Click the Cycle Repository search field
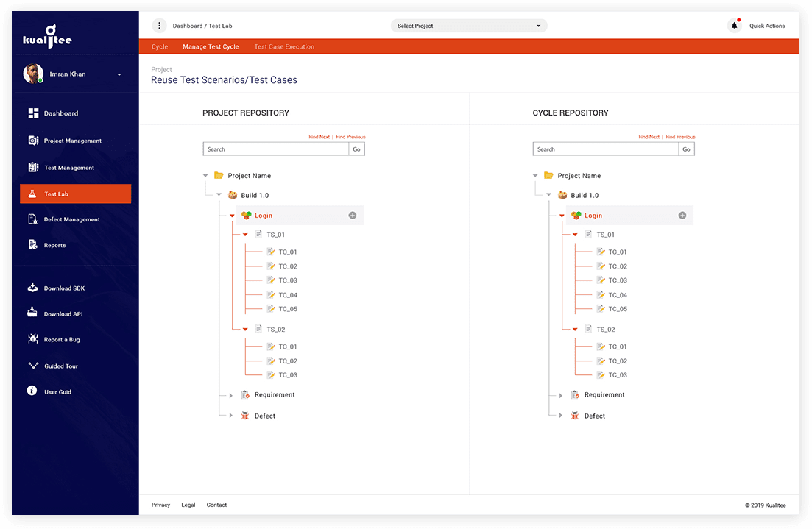Image resolution: width=812 pixels, height=529 pixels. point(605,149)
